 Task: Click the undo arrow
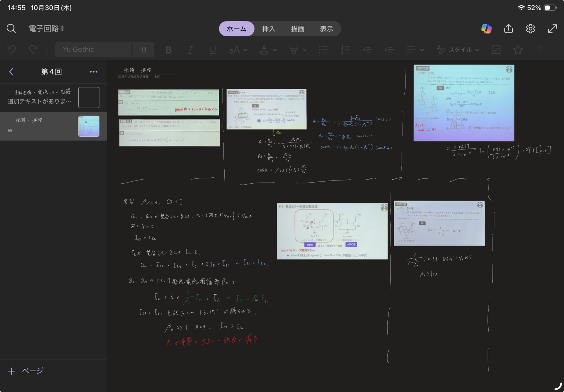[12, 50]
